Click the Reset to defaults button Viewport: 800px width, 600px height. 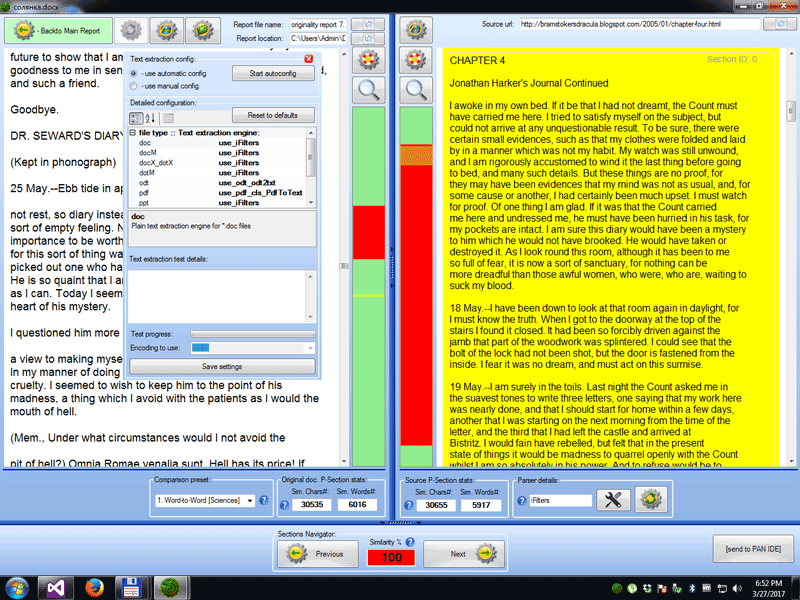pos(273,115)
